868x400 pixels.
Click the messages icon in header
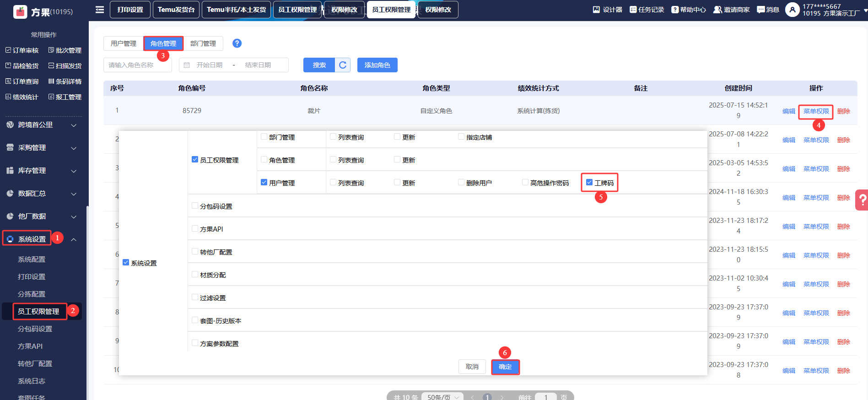(x=761, y=10)
